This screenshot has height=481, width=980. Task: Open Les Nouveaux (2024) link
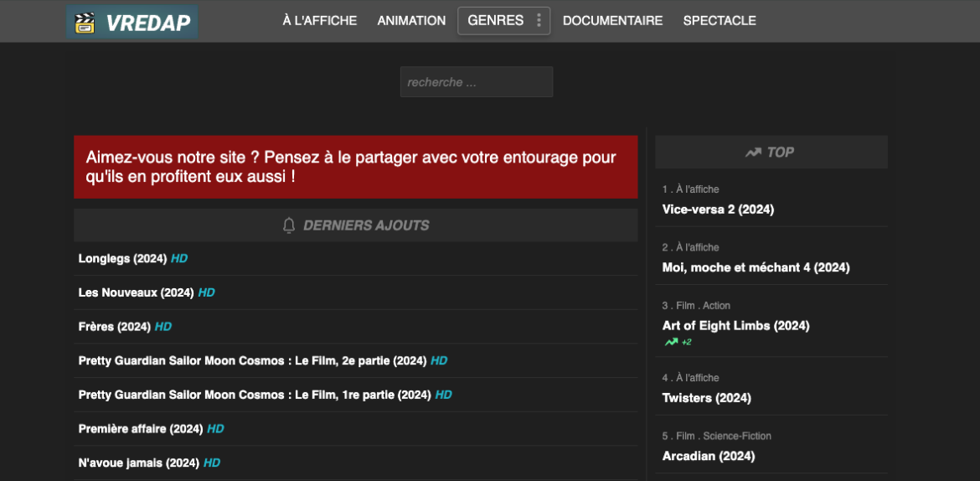(x=136, y=292)
